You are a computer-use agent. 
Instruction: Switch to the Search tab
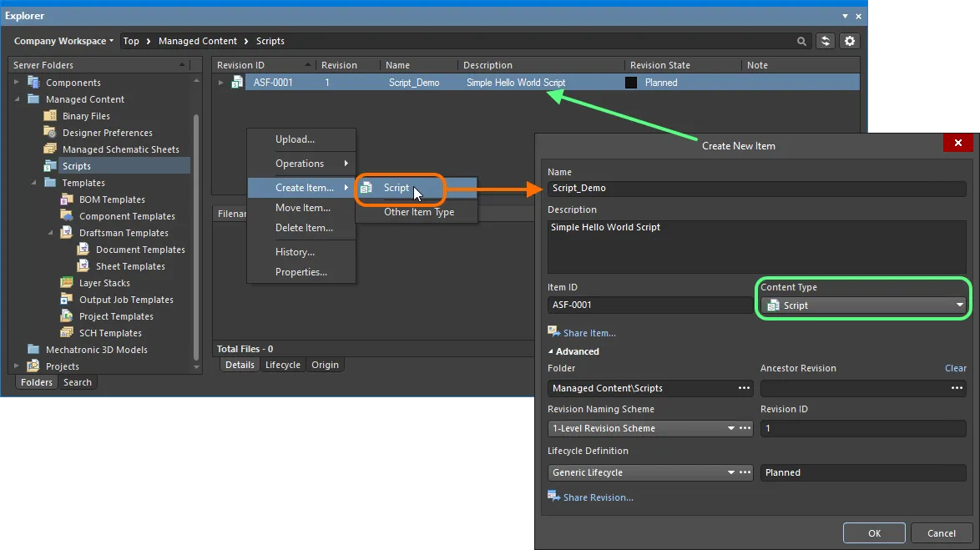tap(78, 382)
